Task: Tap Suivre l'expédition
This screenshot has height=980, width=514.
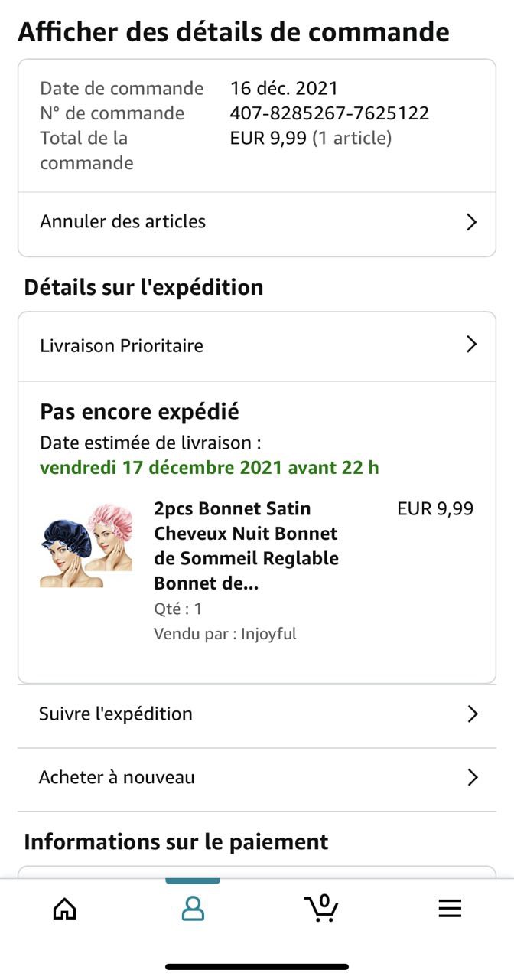Action: tap(115, 714)
